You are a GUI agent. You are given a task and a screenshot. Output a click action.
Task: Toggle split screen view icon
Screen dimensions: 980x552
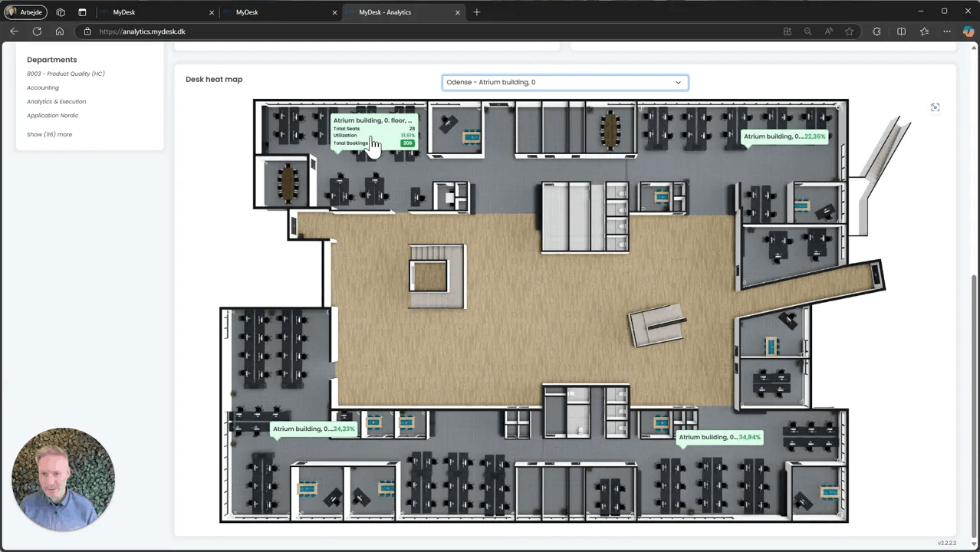[x=902, y=31]
